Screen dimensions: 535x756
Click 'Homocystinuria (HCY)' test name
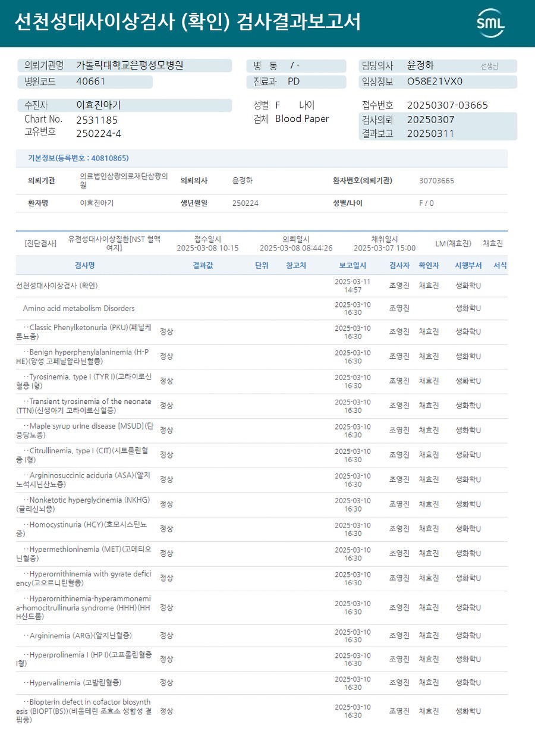(x=81, y=529)
